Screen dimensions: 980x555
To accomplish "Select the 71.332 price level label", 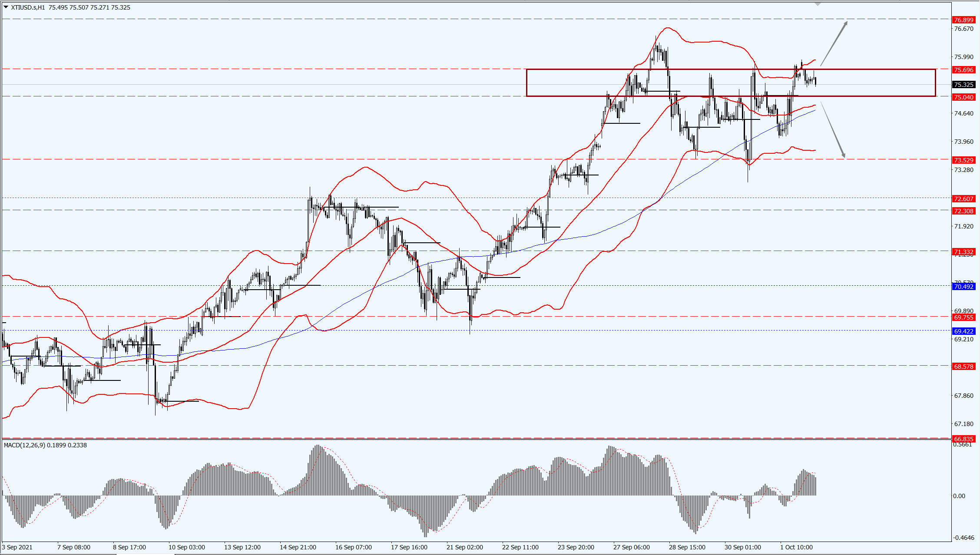I will point(963,252).
